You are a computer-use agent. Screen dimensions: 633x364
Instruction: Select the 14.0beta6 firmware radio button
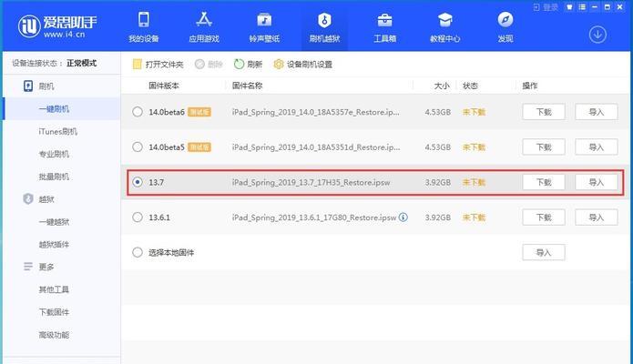pos(138,112)
